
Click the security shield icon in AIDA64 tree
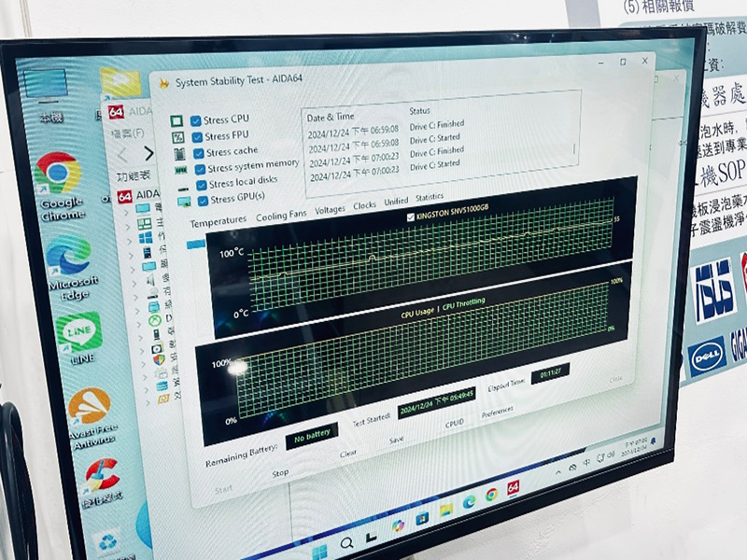(159, 359)
